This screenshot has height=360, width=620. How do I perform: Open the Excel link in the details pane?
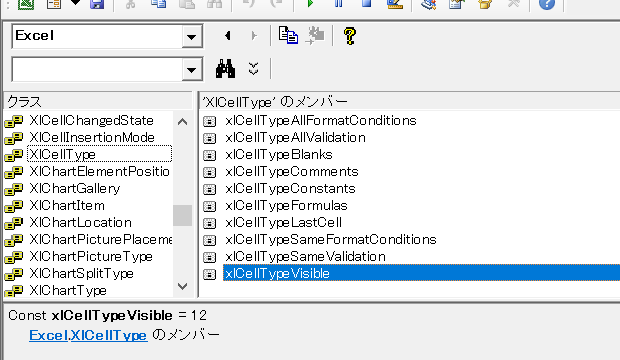(48, 335)
